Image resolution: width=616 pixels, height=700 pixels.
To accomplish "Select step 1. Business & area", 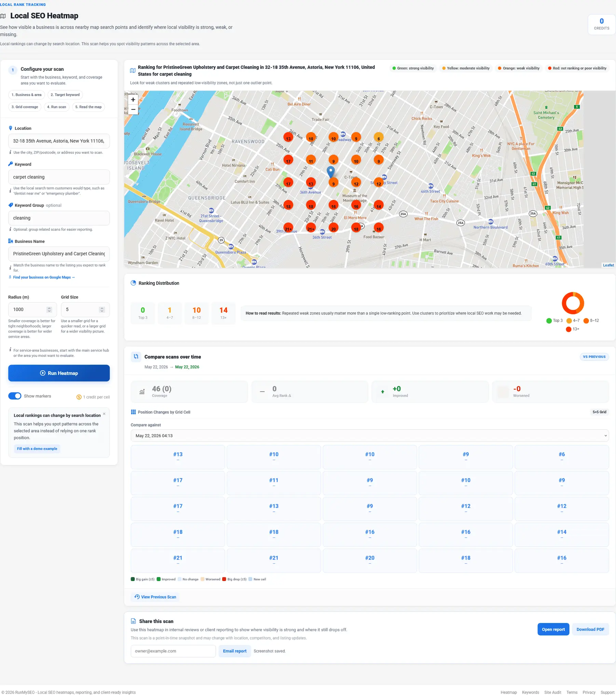I will point(26,95).
